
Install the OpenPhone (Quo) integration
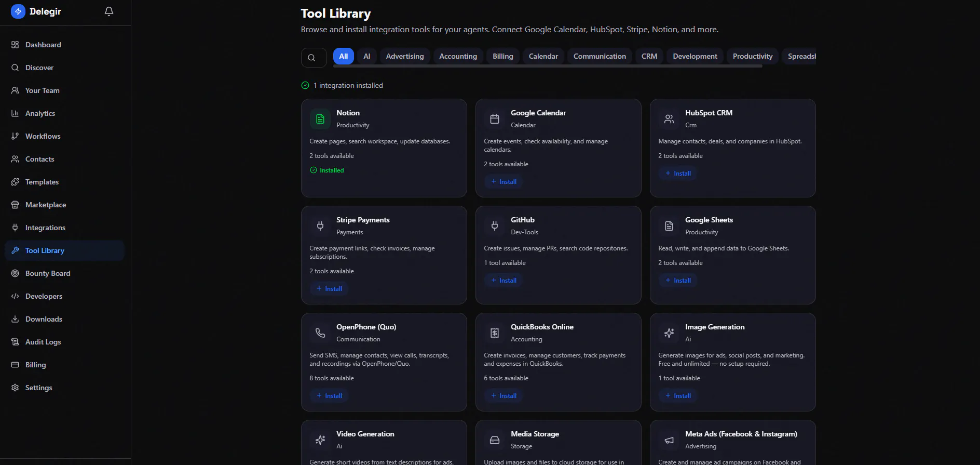point(329,396)
